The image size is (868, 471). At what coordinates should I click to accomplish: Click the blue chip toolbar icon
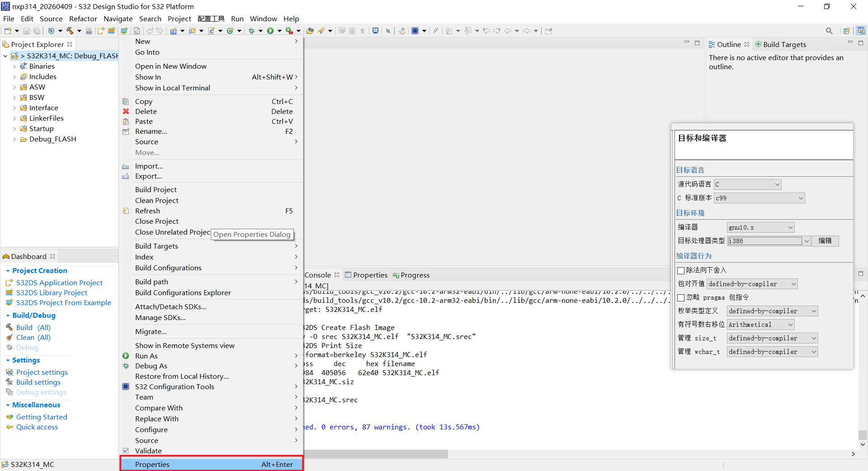point(415,31)
